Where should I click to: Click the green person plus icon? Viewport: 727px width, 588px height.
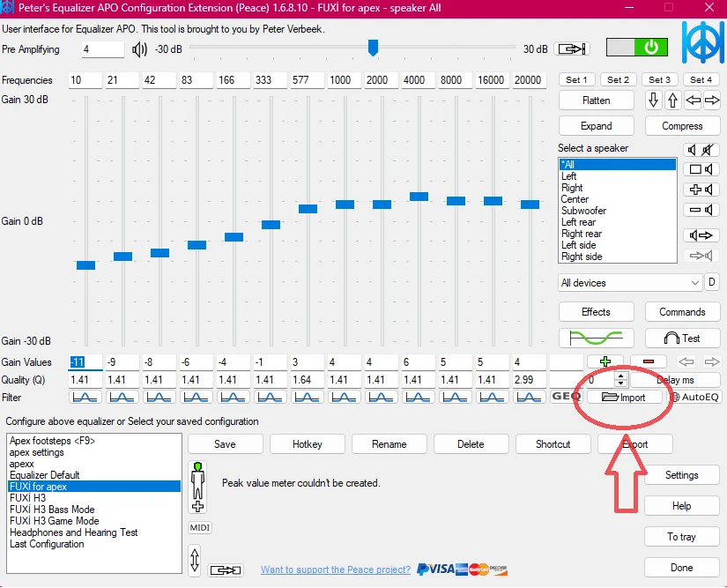tap(198, 487)
